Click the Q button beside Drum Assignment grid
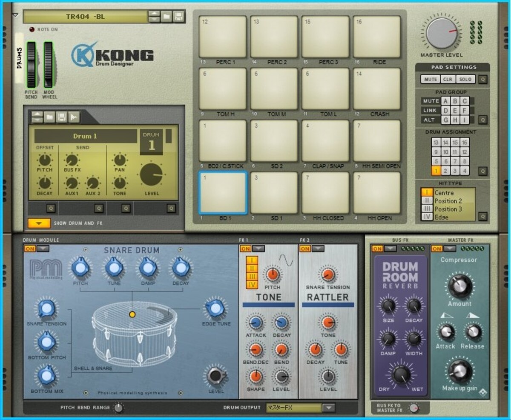Viewport: 511px width, 420px height. (x=482, y=171)
